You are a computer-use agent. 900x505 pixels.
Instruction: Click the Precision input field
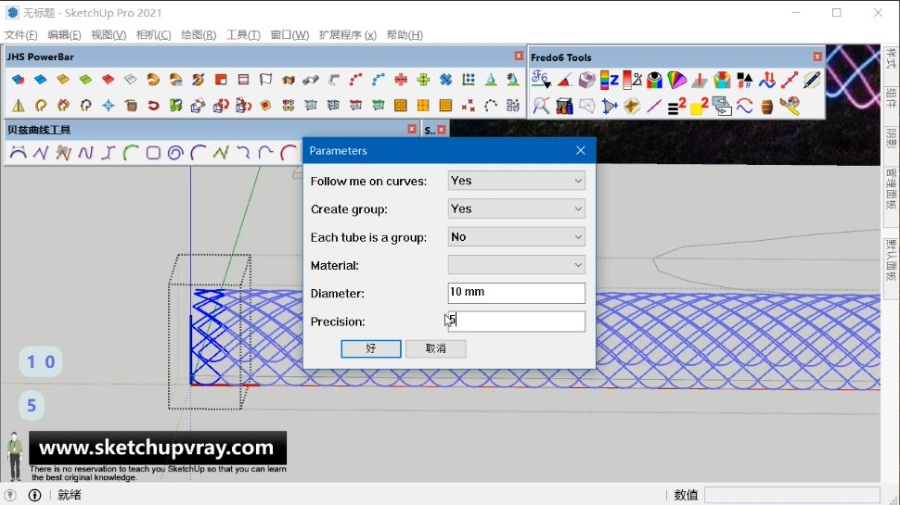click(516, 321)
